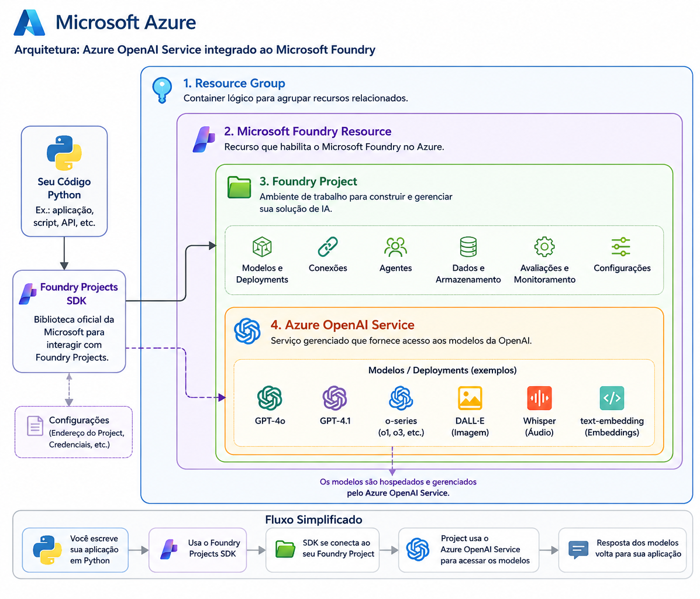This screenshot has width=700, height=599.
Task: Click 'Ambiente de trabalho para construir' description
Action: tap(356, 202)
